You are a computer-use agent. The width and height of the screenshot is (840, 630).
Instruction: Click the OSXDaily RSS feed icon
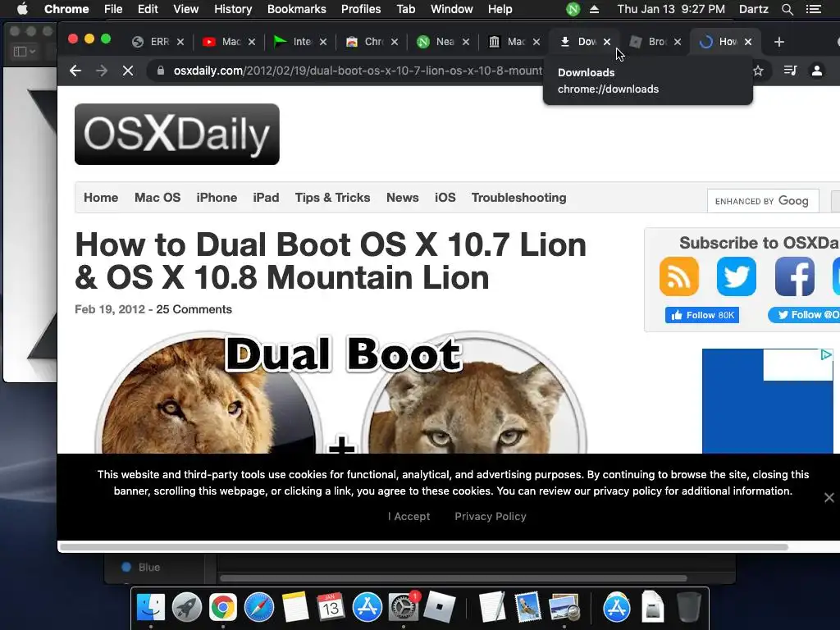click(x=678, y=276)
